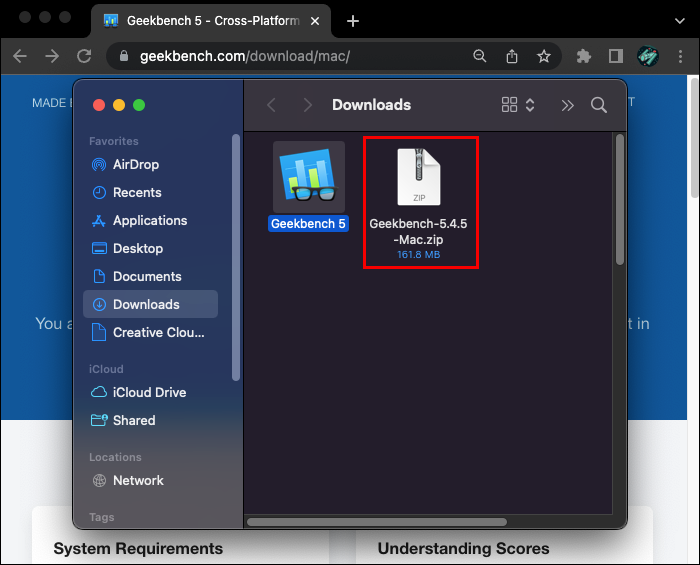Click the Geekbench 5 file name label

(308, 224)
